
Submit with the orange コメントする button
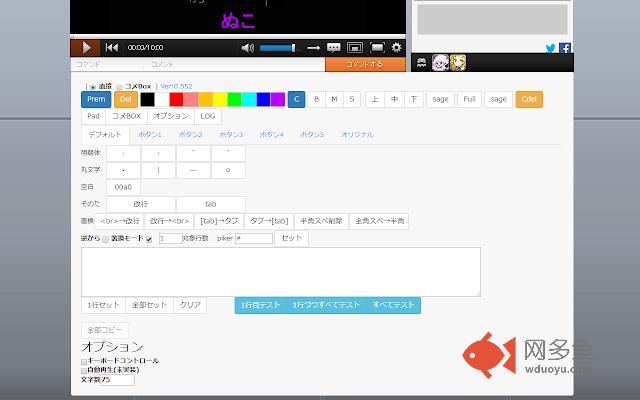(365, 64)
